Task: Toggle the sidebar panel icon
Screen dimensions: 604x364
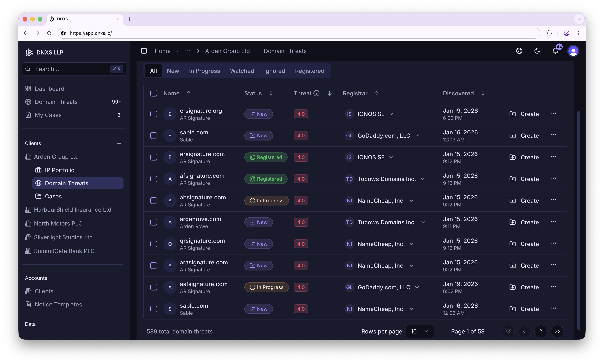Action: (x=144, y=51)
